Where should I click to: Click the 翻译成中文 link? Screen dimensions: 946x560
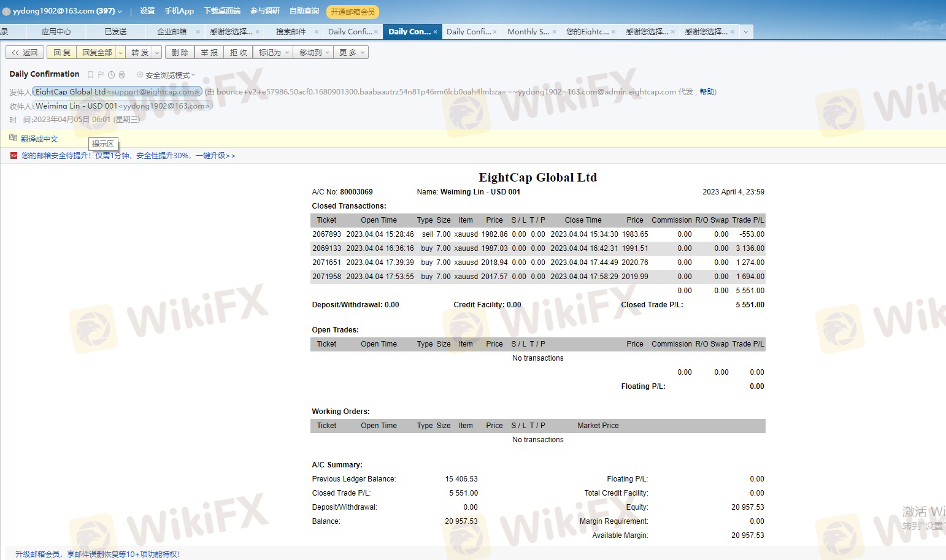39,139
